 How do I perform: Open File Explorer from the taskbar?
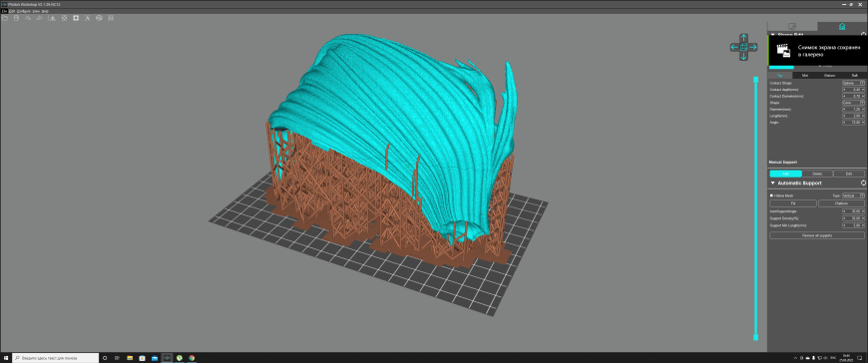[130, 358]
